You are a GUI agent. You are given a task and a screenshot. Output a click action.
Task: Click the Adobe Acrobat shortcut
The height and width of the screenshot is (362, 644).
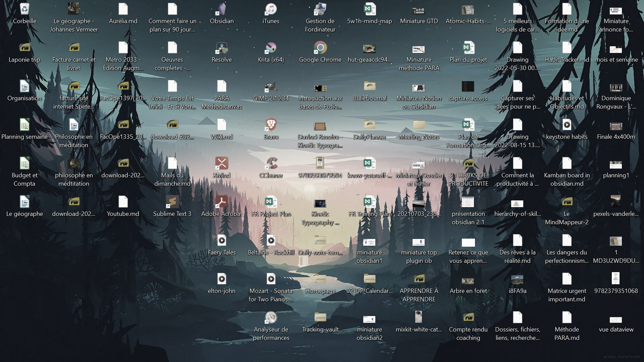[222, 202]
